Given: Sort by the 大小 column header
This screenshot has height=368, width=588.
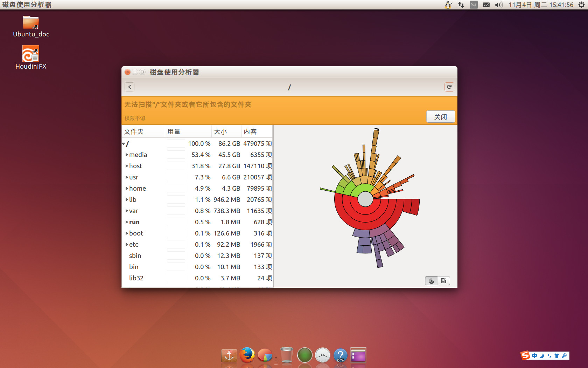Looking at the screenshot, I should coord(226,131).
